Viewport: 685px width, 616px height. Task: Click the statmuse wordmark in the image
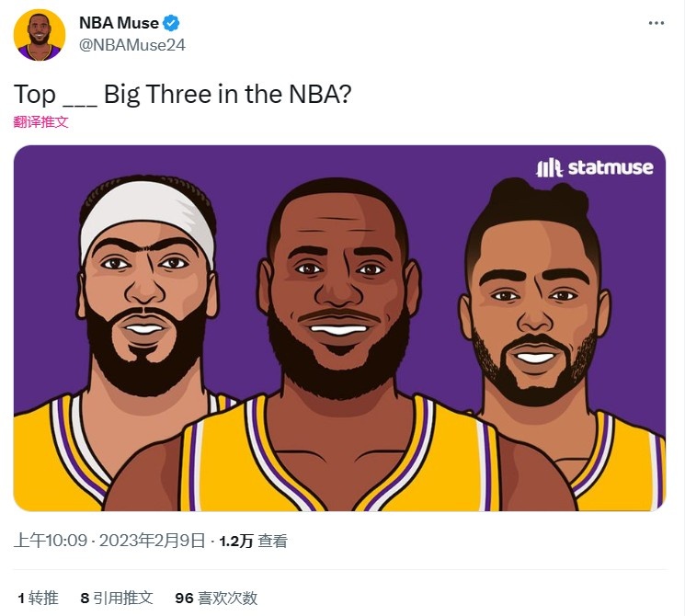tap(611, 167)
